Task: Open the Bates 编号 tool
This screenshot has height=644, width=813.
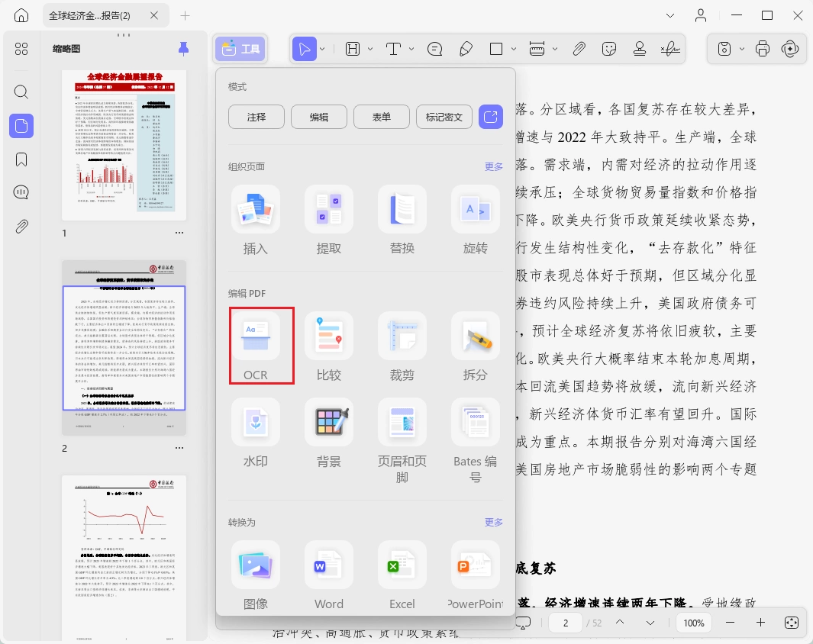Action: [x=475, y=440]
